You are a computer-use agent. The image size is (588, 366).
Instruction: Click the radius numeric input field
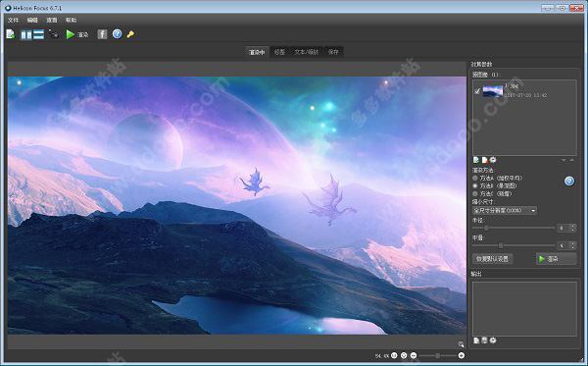tap(563, 228)
